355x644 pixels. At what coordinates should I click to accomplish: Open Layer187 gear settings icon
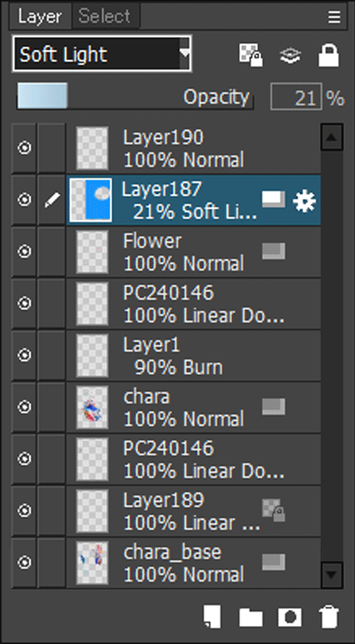[x=304, y=201]
